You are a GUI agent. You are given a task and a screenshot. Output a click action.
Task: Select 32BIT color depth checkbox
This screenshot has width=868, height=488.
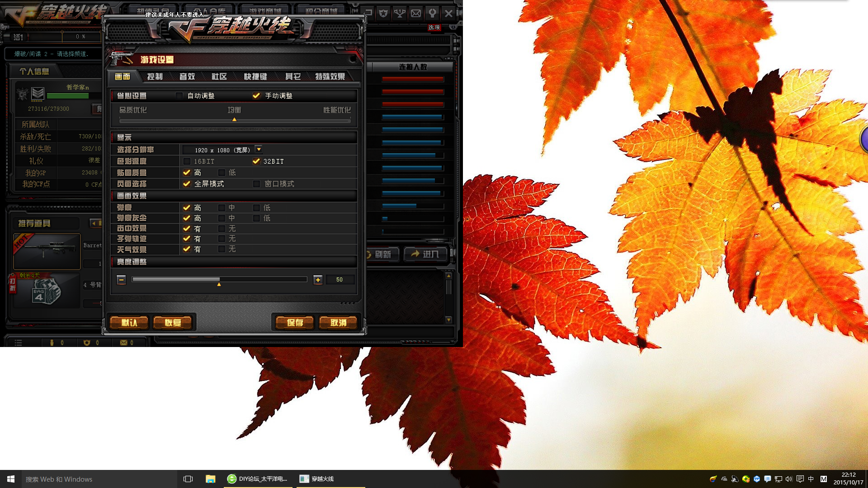point(256,161)
